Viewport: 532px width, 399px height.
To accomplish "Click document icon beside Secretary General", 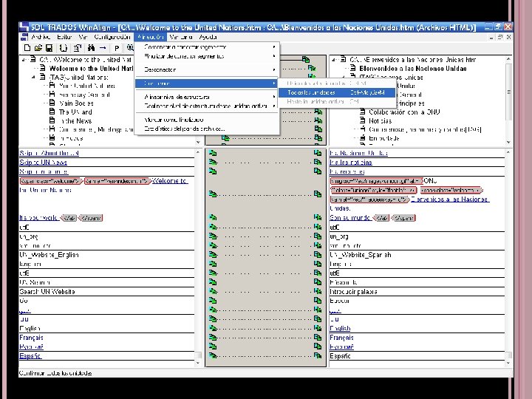I will click(x=52, y=94).
